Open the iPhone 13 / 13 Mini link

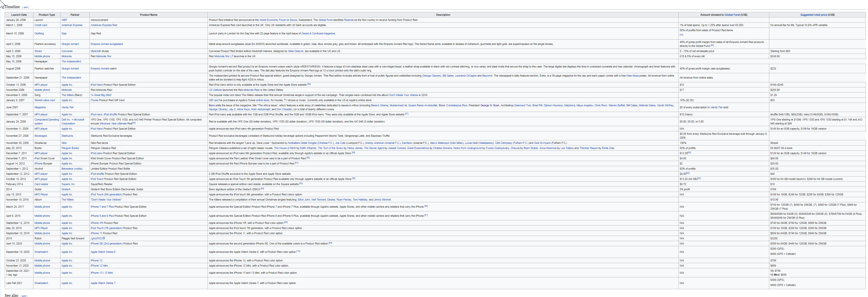pos(102,273)
